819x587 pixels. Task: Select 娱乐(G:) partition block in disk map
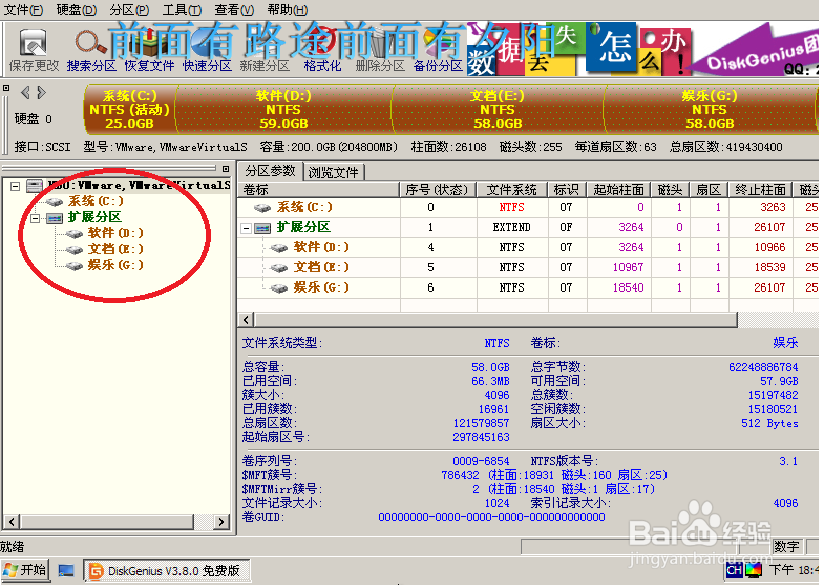click(709, 109)
